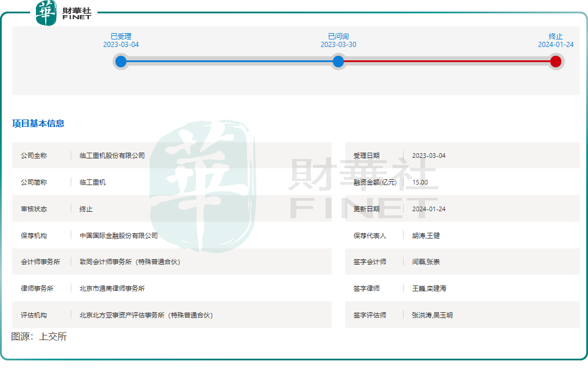
Task: Click the red 终止 timeline node
Action: coord(556,62)
